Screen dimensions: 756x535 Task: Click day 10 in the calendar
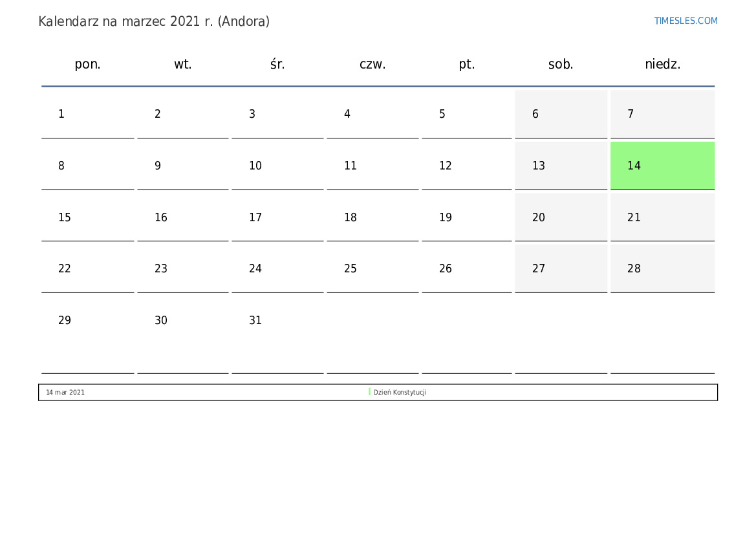pyautogui.click(x=277, y=166)
